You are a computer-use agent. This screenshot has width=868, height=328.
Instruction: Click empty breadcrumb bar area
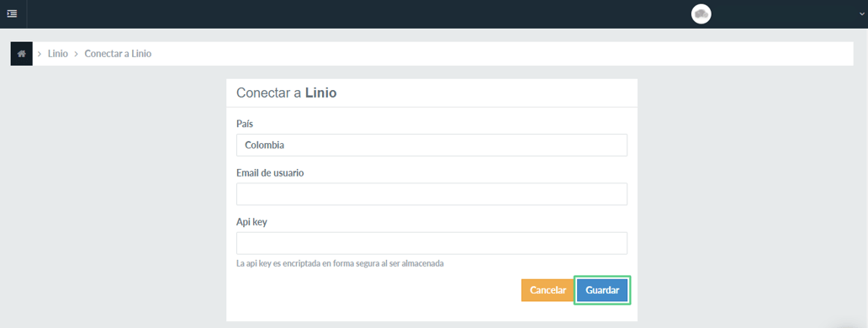click(498, 54)
